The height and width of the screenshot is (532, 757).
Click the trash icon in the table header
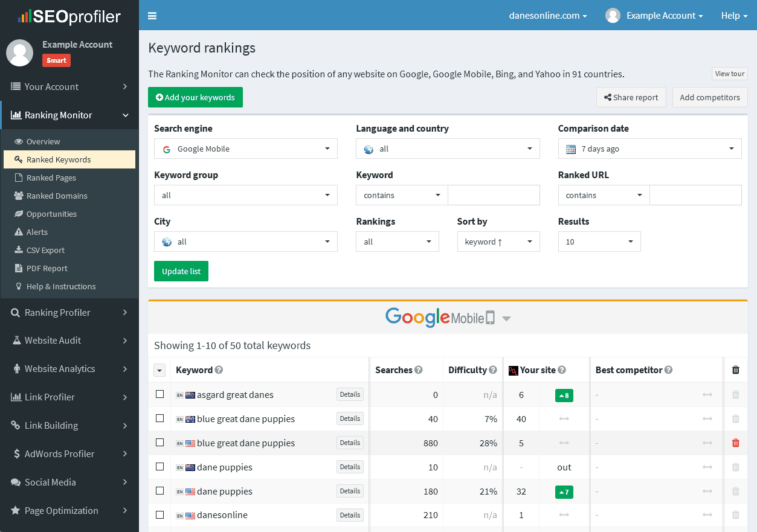pyautogui.click(x=735, y=369)
